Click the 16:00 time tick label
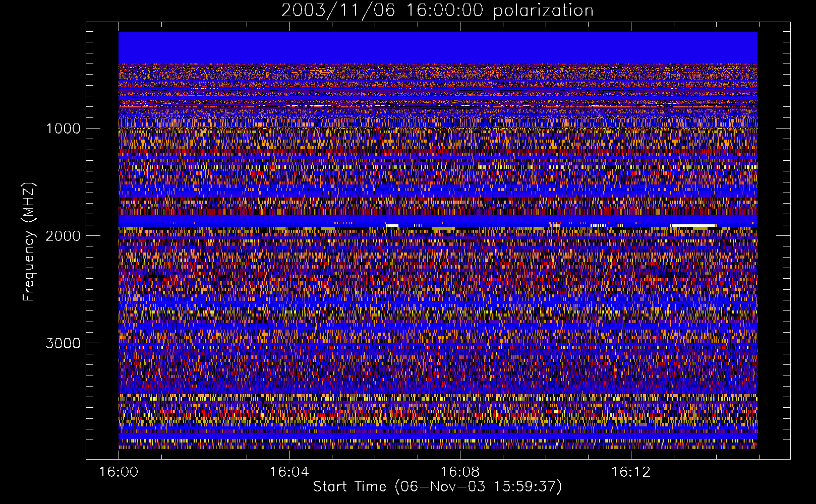 pos(119,472)
